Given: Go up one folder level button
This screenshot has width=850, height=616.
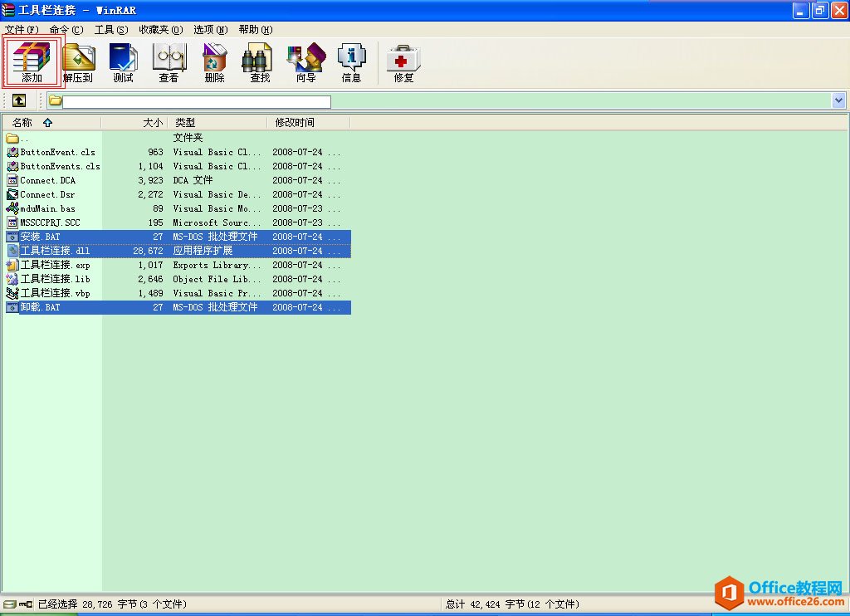Looking at the screenshot, I should [x=18, y=100].
